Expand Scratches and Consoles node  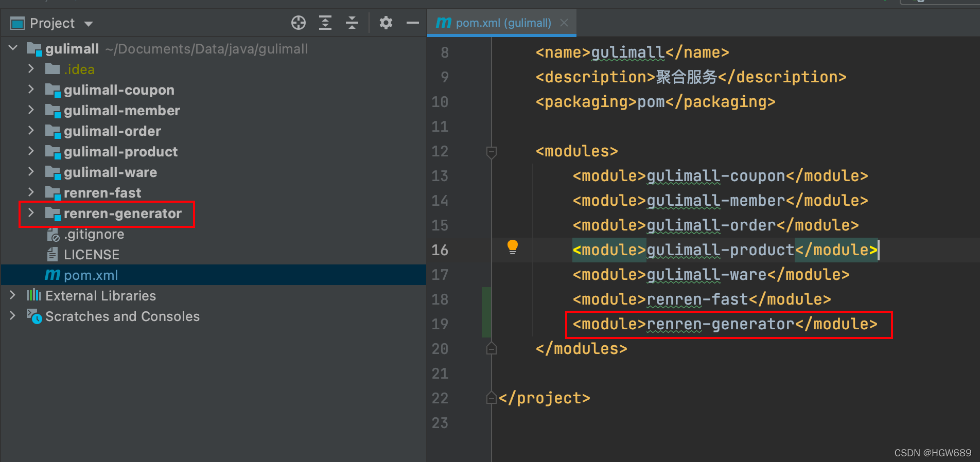(12, 316)
